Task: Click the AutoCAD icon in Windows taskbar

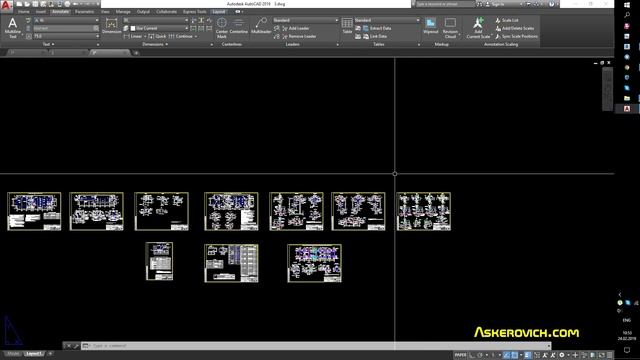Action: [627, 109]
